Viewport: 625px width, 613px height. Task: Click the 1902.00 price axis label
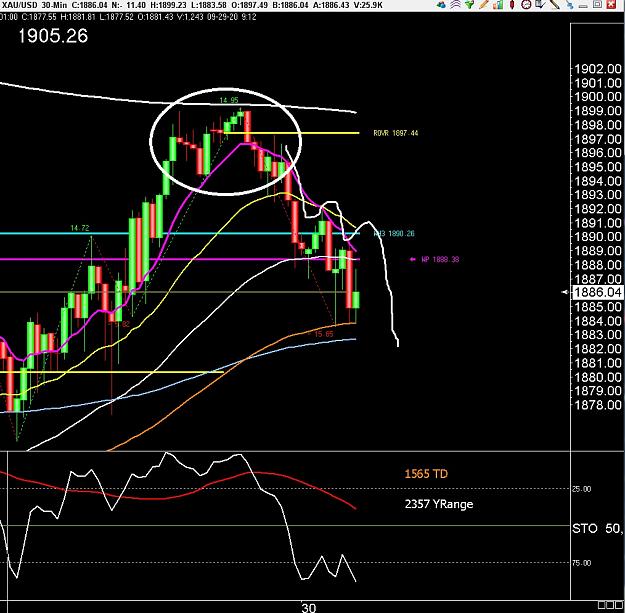coord(597,69)
